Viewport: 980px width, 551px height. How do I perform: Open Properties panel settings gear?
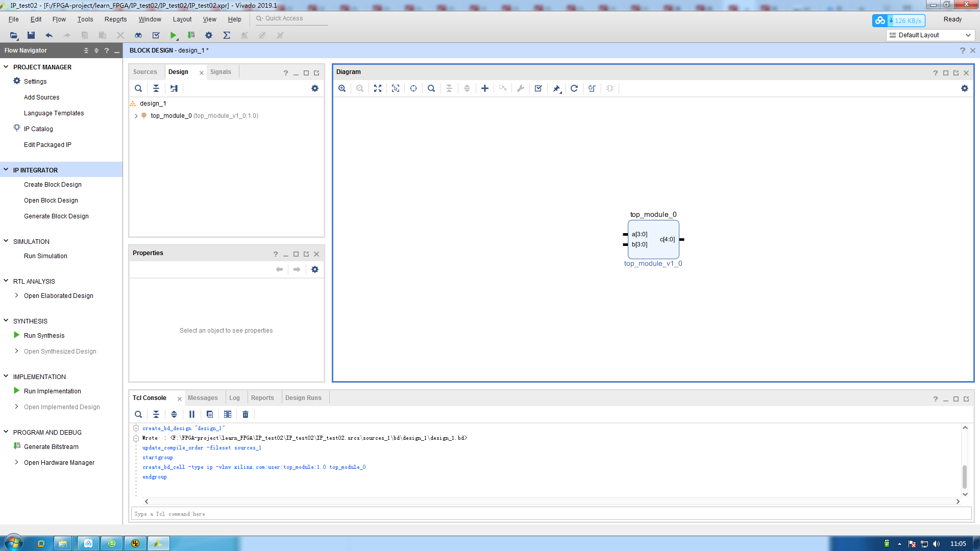(x=315, y=269)
